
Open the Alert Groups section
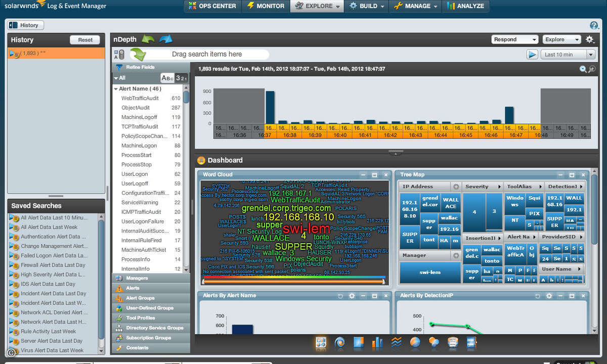151,298
